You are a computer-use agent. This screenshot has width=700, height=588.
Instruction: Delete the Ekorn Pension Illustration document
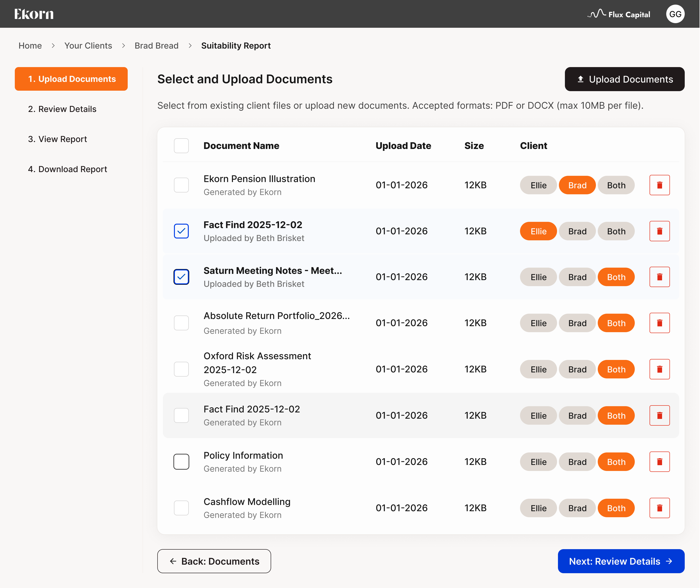(659, 185)
